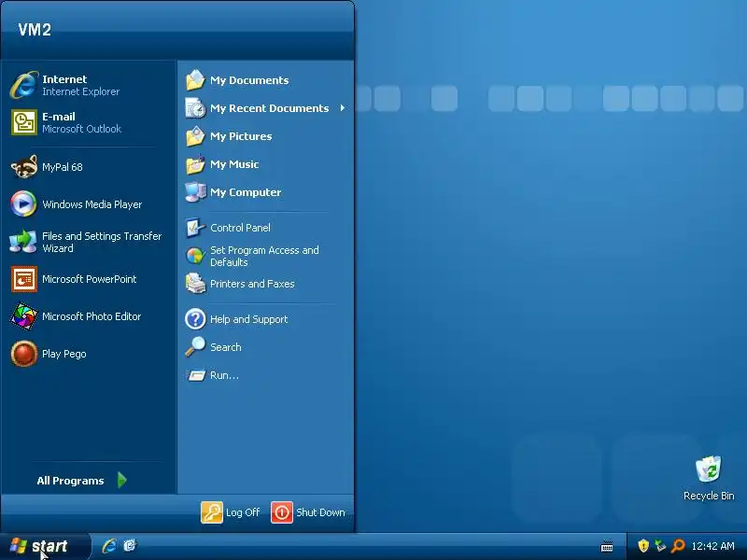Screen dimensions: 747x560
Task: Click the My Music text label
Action: coord(234,164)
